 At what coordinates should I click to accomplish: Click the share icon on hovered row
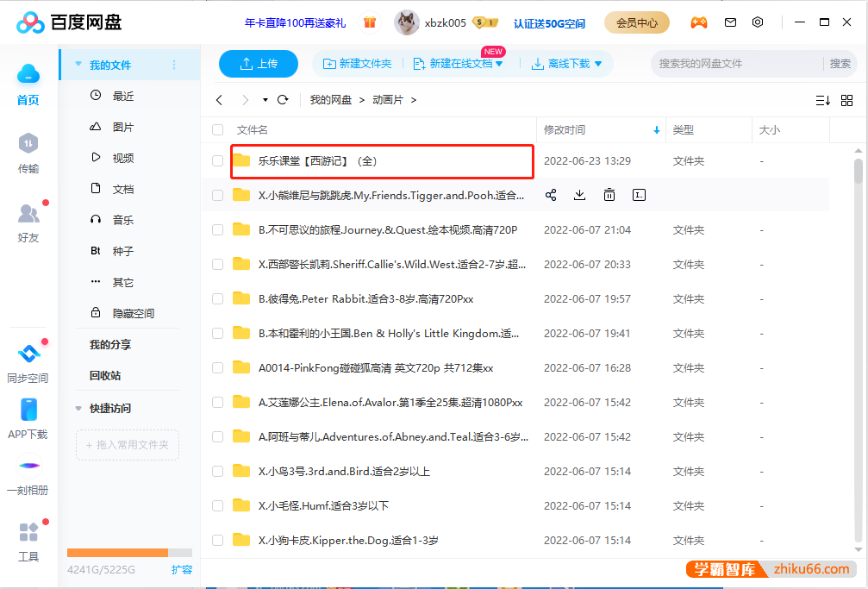coord(551,195)
